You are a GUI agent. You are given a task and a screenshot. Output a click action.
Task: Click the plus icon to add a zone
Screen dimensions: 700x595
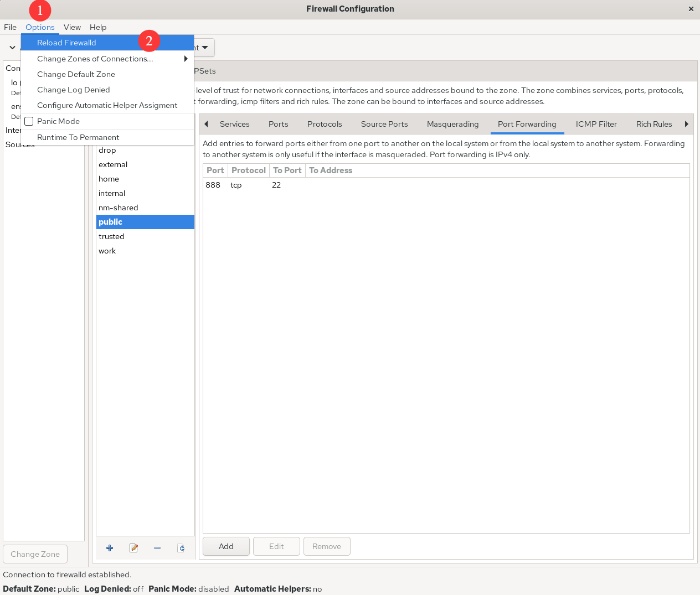(x=110, y=548)
